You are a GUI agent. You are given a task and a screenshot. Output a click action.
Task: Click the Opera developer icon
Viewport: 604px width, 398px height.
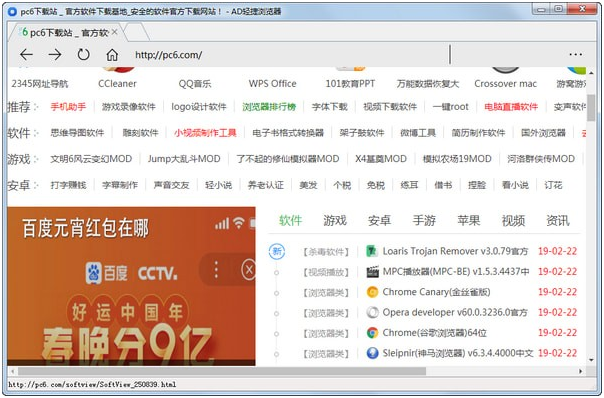coord(372,312)
